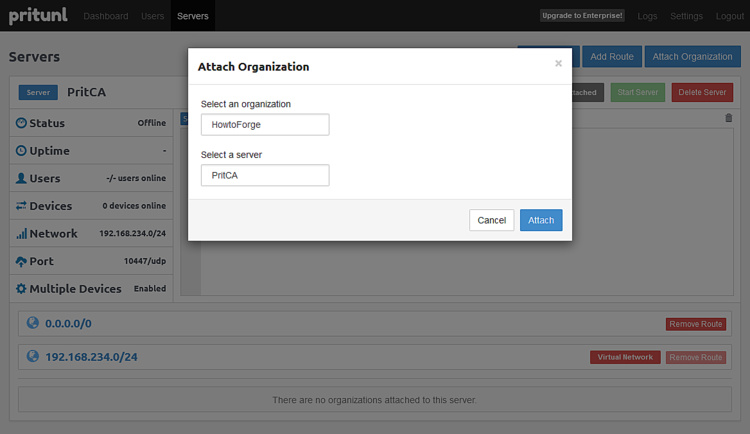
Task: Click the globe icon beside 0.0.0.0/0
Action: [x=33, y=324]
